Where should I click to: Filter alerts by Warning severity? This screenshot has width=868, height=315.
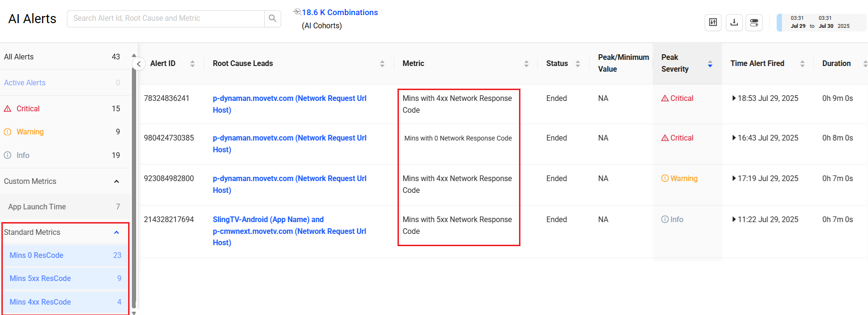pos(30,132)
